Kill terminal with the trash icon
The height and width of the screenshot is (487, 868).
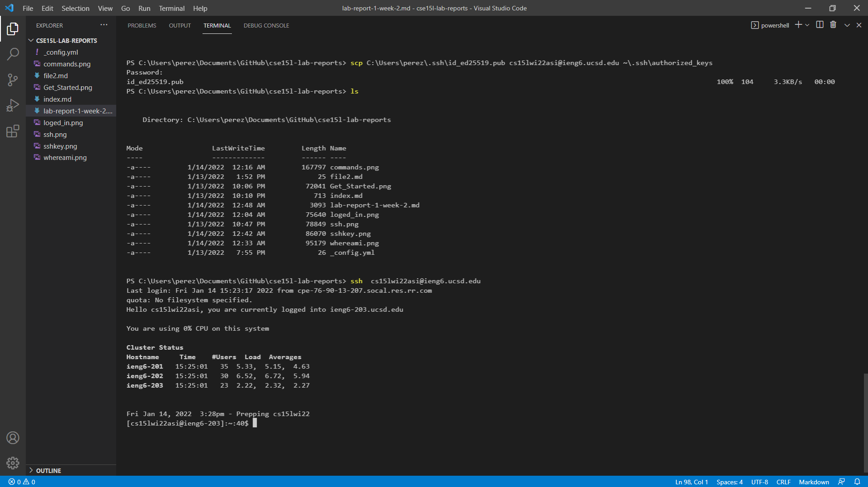833,25
